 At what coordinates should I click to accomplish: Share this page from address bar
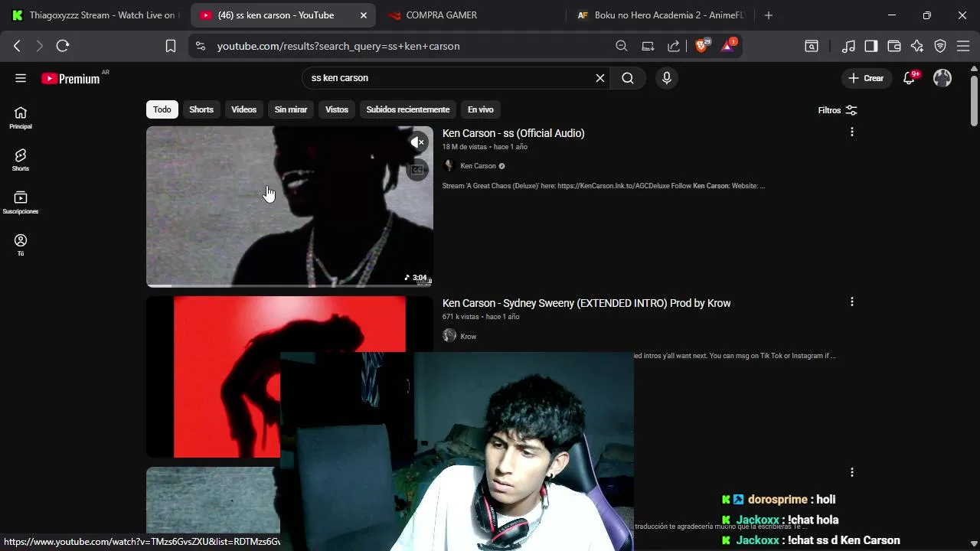point(674,46)
